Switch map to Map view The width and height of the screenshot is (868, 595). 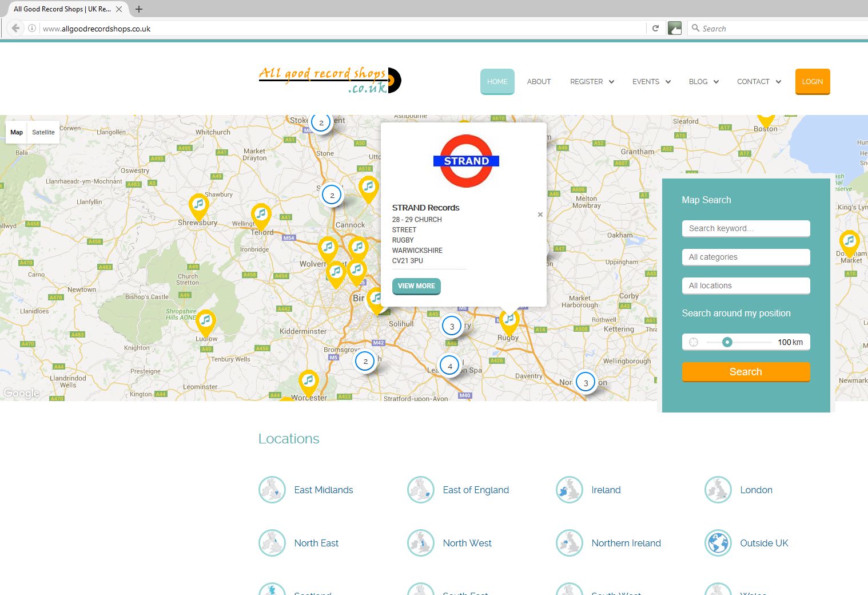pyautogui.click(x=17, y=132)
